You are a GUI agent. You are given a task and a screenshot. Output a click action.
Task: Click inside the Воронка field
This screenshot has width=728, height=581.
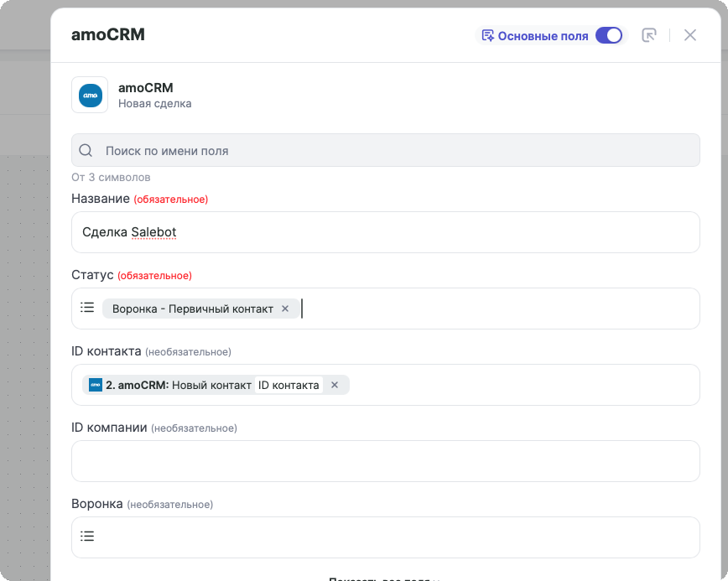click(x=385, y=537)
